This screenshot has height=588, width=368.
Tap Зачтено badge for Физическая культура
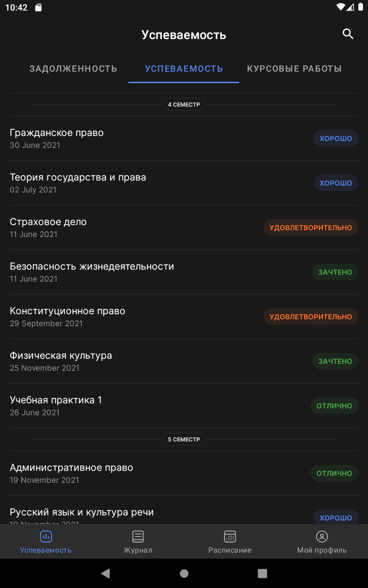pos(335,361)
